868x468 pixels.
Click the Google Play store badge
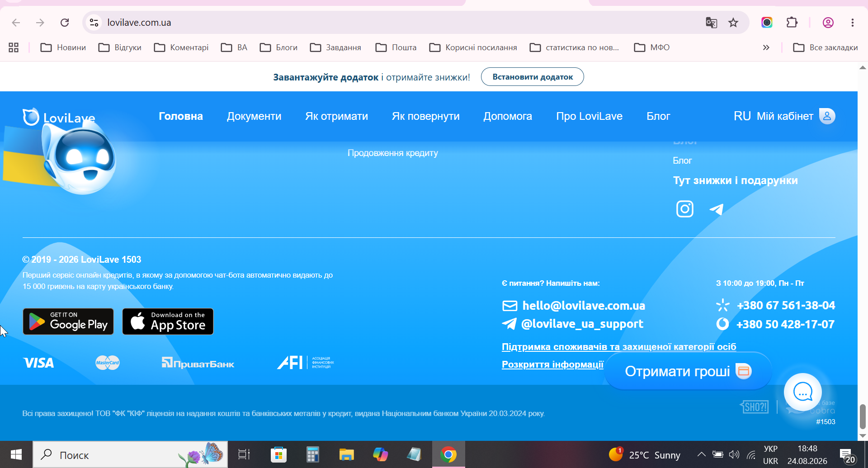[x=68, y=321]
